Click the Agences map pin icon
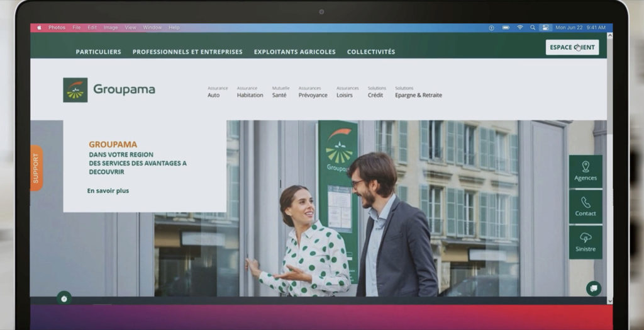The width and height of the screenshot is (644, 330). click(586, 167)
